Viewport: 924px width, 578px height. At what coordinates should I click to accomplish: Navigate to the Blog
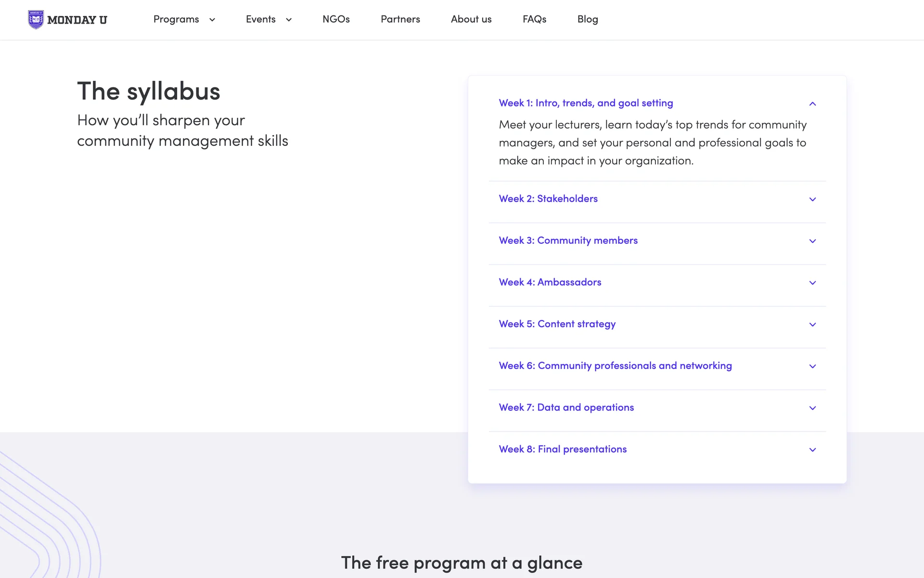(588, 19)
